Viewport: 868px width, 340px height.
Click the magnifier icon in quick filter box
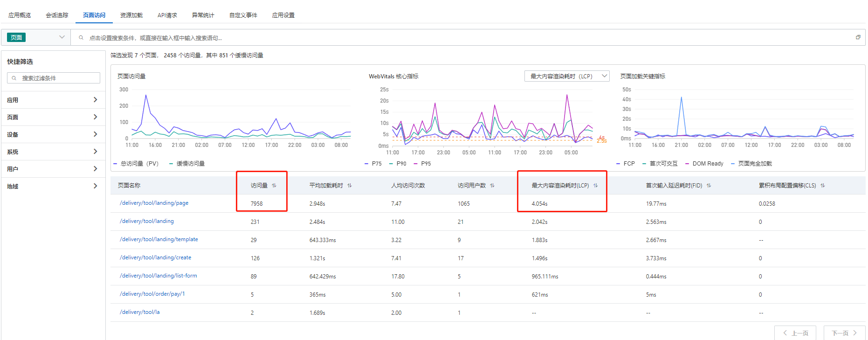click(x=14, y=78)
